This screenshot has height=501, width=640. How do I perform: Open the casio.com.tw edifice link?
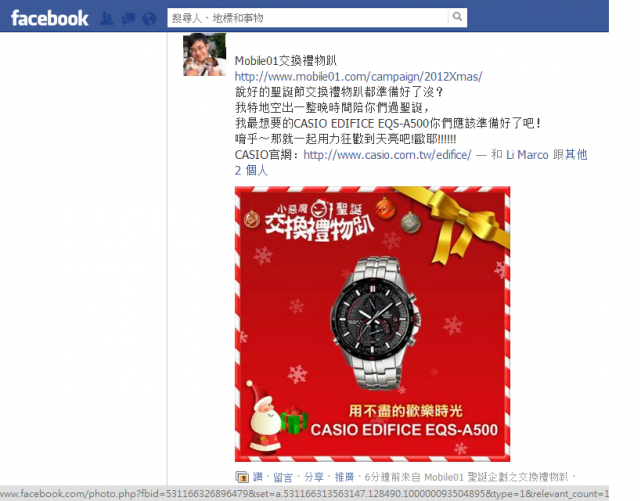click(x=387, y=155)
